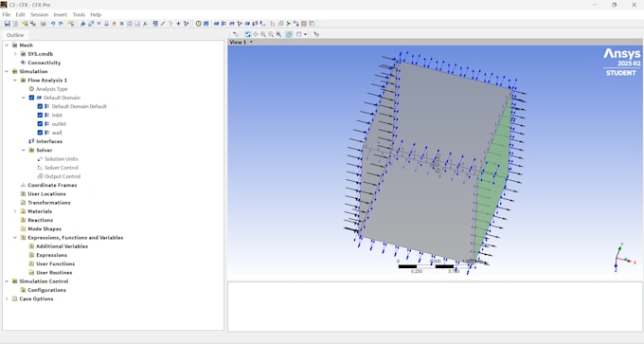This screenshot has height=344, width=644.
Task: Collapse the Flow Analysis 1 node
Action: click(15, 81)
